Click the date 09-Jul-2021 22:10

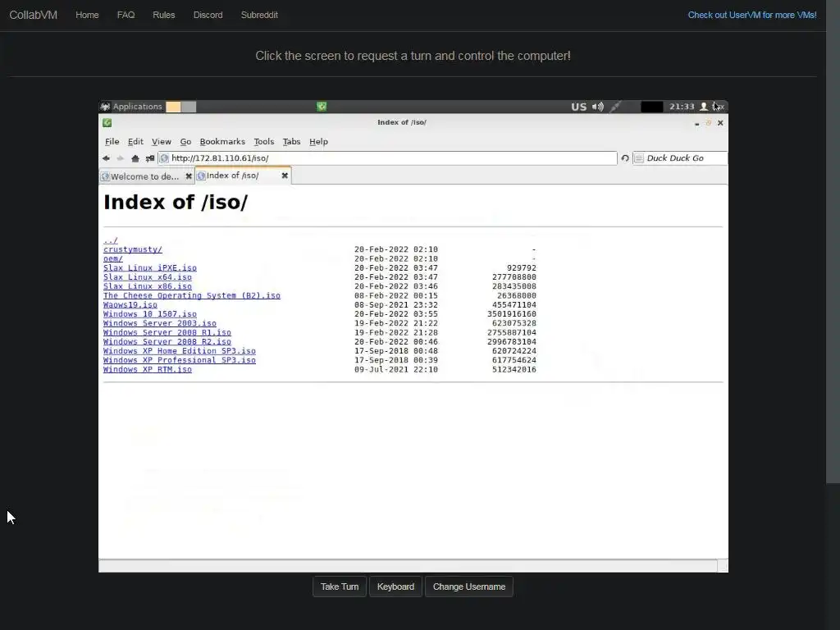click(396, 370)
